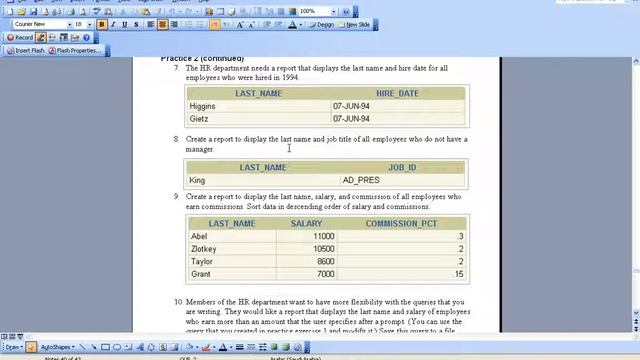The width and height of the screenshot is (640, 360).
Task: Open 3-D Style on the drawing toolbar
Action: pos(286,347)
